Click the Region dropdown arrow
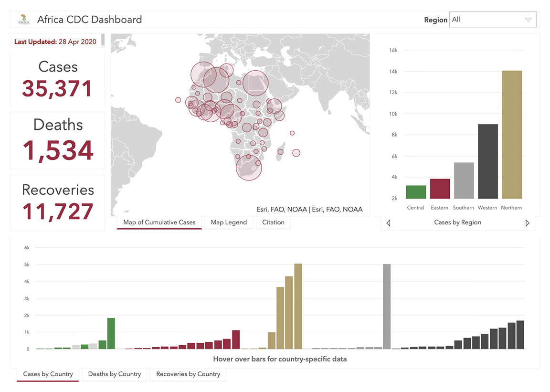The image size is (550, 392). click(528, 20)
